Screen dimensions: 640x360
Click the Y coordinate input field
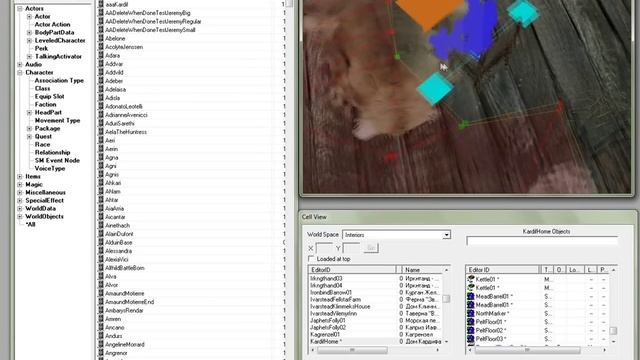pos(351,248)
